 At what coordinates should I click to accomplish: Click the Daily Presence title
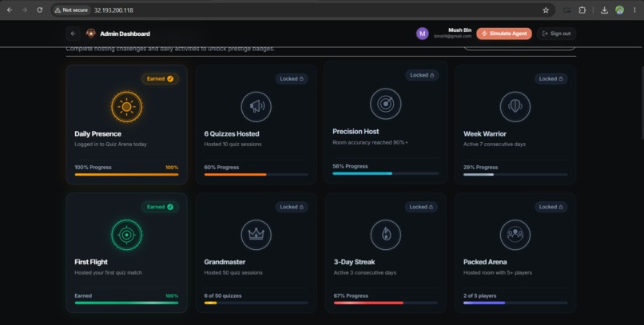(x=97, y=134)
